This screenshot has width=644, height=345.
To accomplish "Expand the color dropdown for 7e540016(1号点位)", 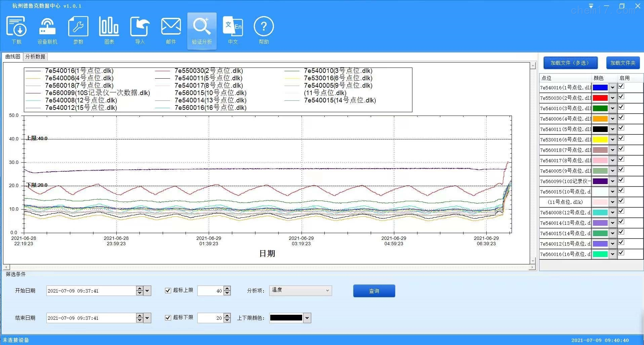I will [612, 87].
